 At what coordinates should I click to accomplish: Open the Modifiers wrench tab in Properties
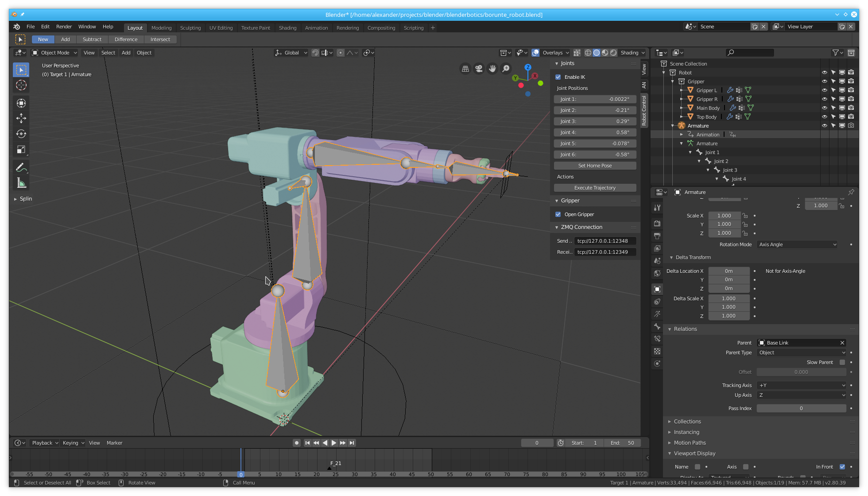pyautogui.click(x=657, y=208)
